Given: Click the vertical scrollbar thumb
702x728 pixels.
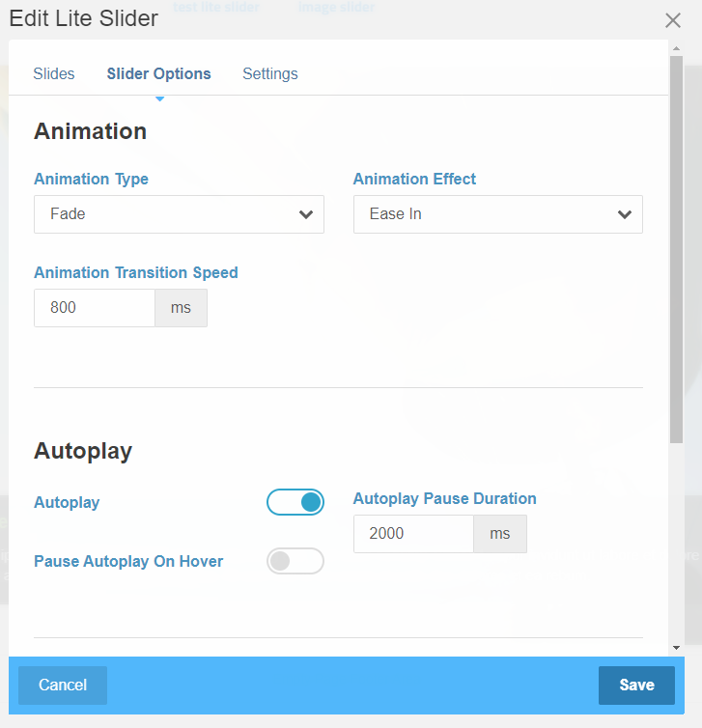Looking at the screenshot, I should tap(676, 241).
